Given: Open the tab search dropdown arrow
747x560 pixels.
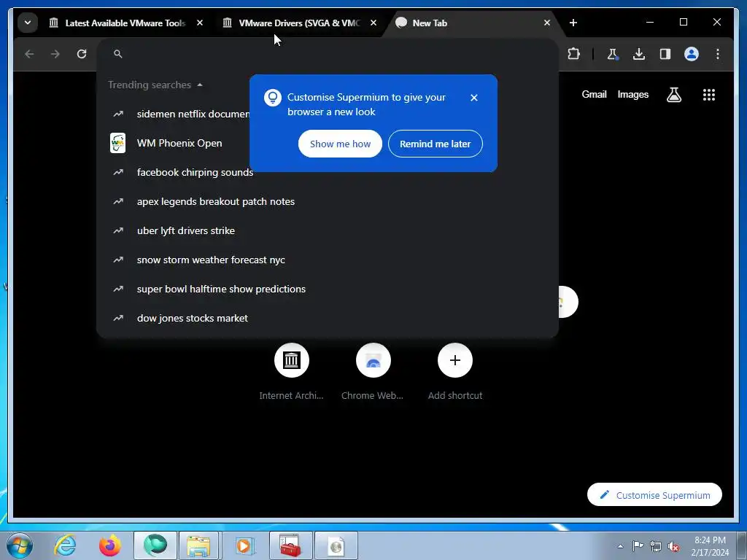Looking at the screenshot, I should [28, 23].
